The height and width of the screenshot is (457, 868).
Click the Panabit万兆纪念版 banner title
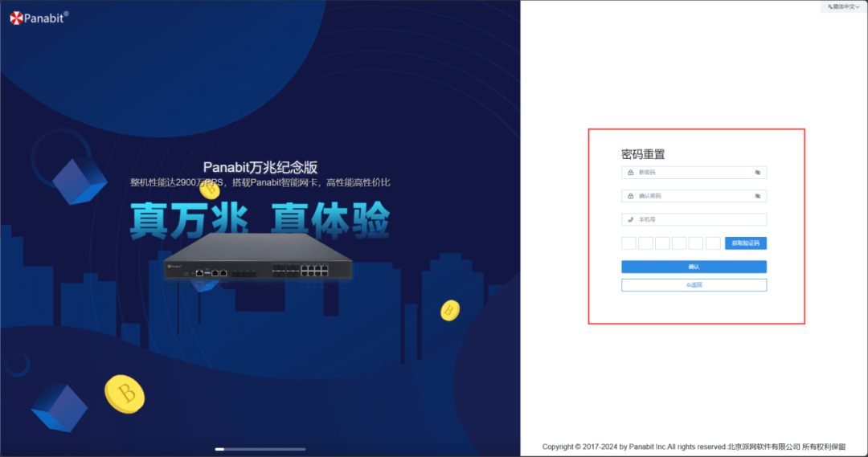pyautogui.click(x=260, y=167)
